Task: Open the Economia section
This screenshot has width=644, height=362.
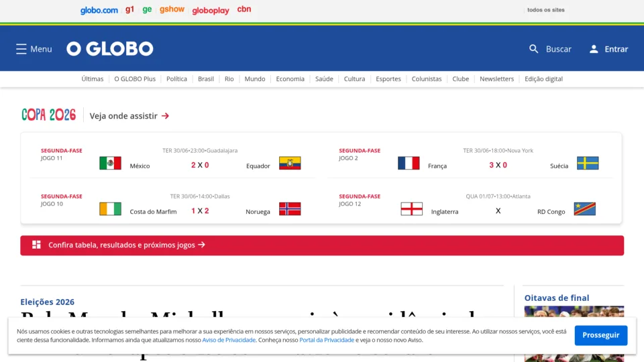Action: (290, 79)
